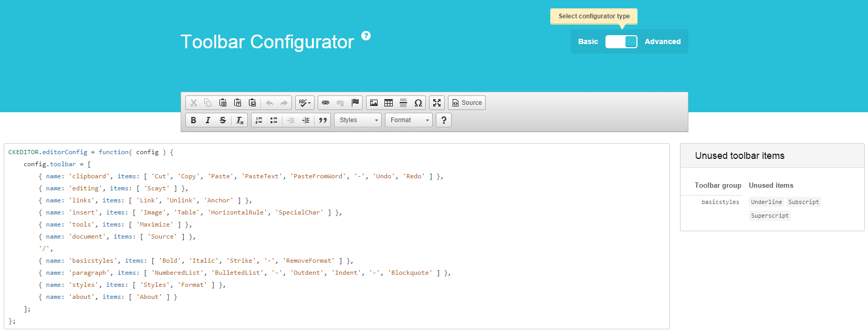The height and width of the screenshot is (333, 868).
Task: Click the Undo arrow icon
Action: point(269,103)
